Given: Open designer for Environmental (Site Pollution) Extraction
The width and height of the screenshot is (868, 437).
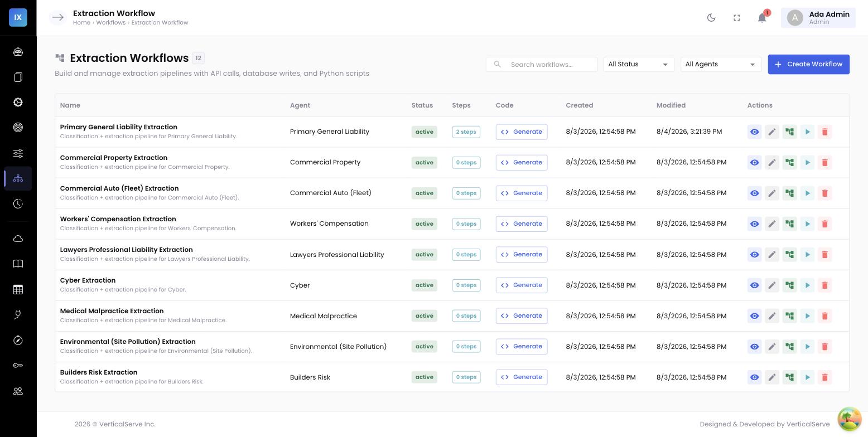Looking at the screenshot, I should click(789, 347).
